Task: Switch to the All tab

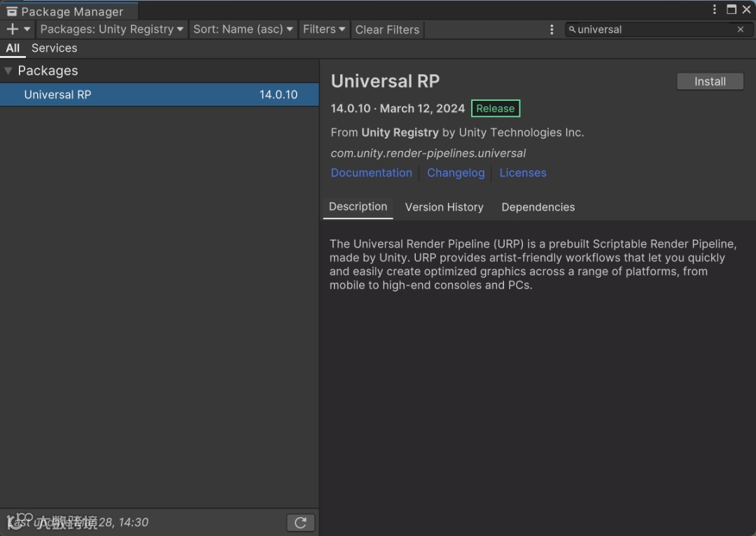Action: point(13,48)
